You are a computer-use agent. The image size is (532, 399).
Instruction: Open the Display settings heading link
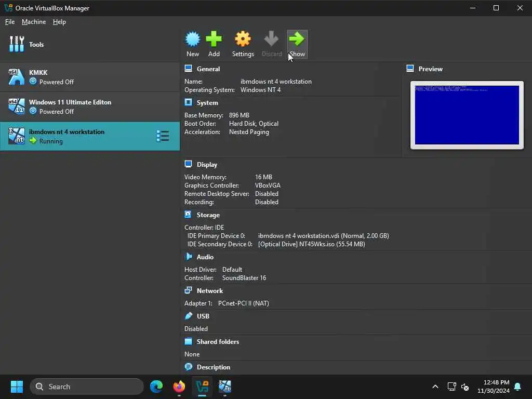207,165
